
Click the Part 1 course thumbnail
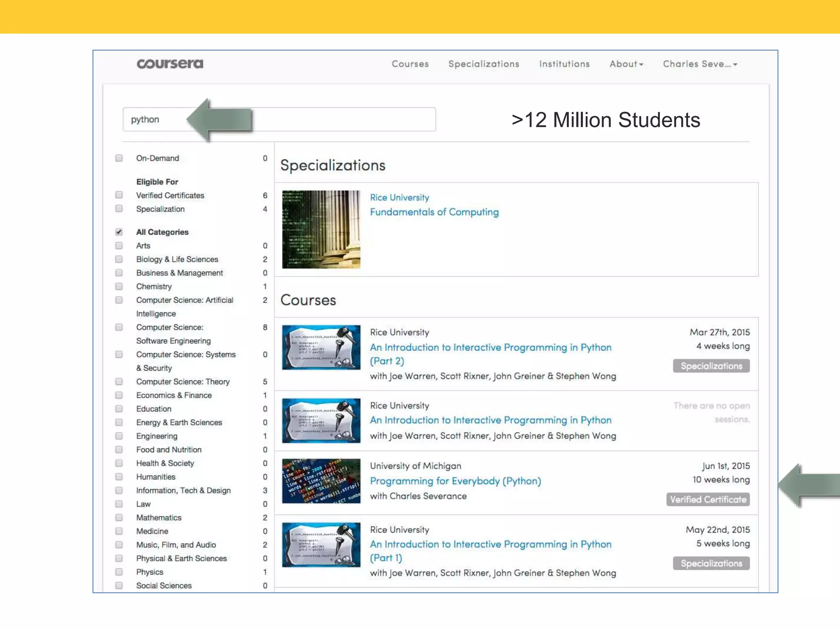click(321, 545)
